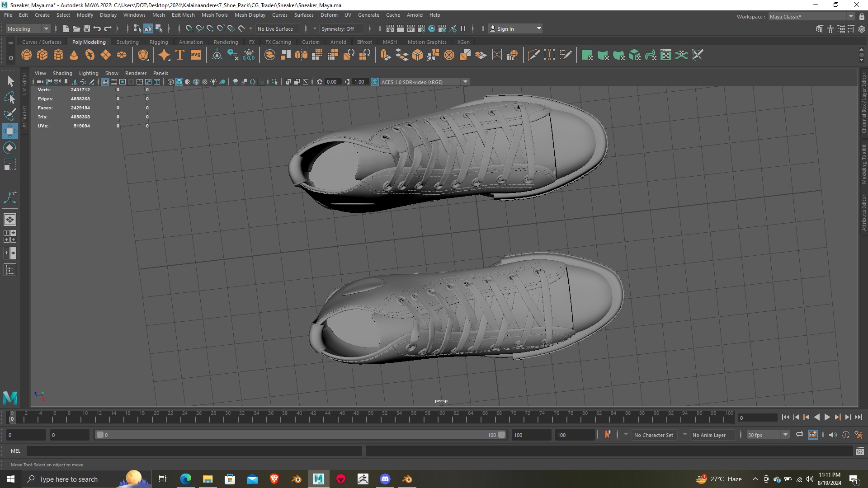Click the playback range slider bar

point(301,435)
